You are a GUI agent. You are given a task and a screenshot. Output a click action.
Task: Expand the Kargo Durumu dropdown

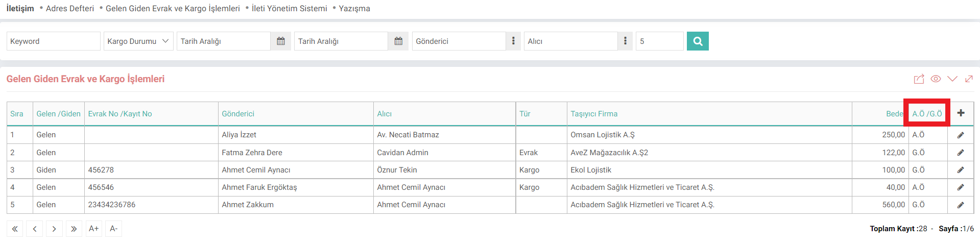pyautogui.click(x=139, y=41)
